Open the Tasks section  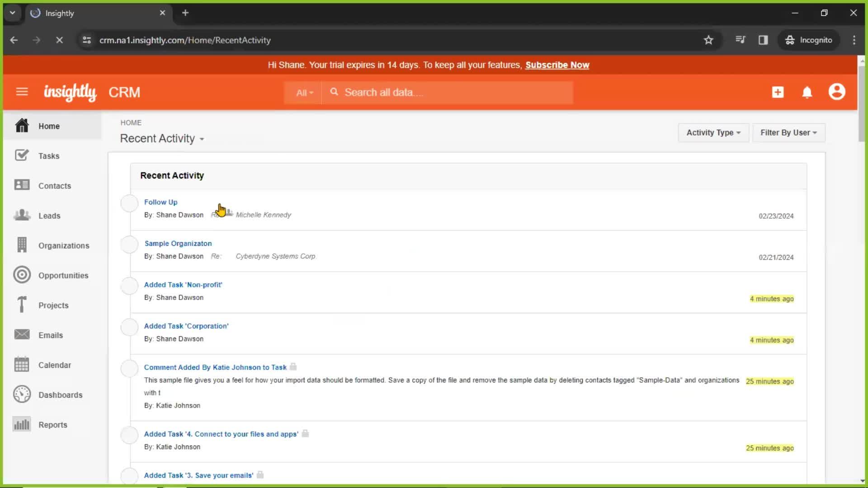pos(49,155)
